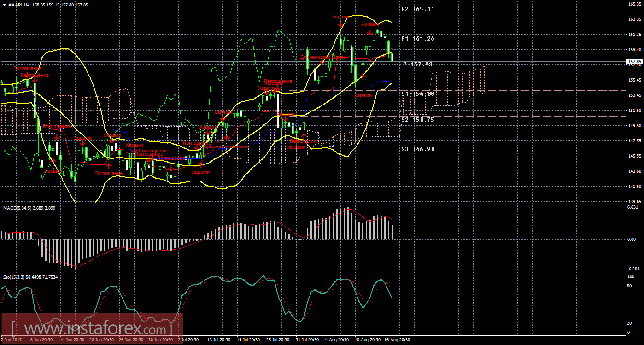Viewport: 644px width, 345px height.
Task: Click the 4 Aug 20:30 date marker
Action: tap(337, 340)
